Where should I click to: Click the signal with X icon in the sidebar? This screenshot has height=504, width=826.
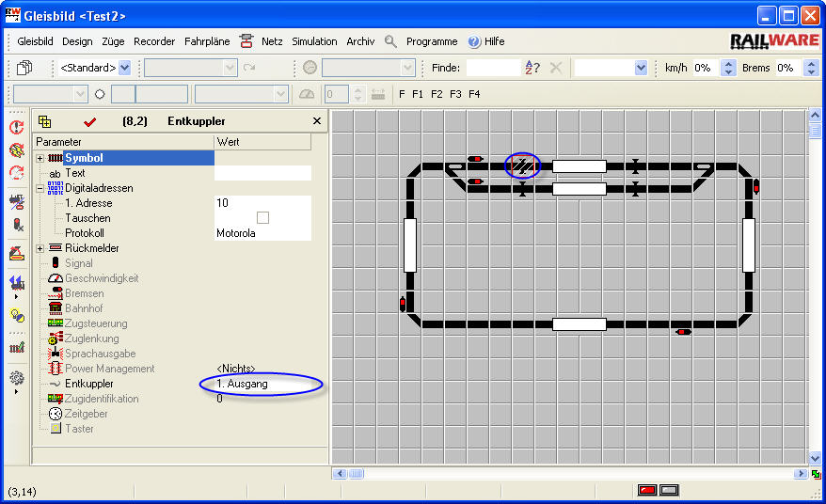pos(17,225)
